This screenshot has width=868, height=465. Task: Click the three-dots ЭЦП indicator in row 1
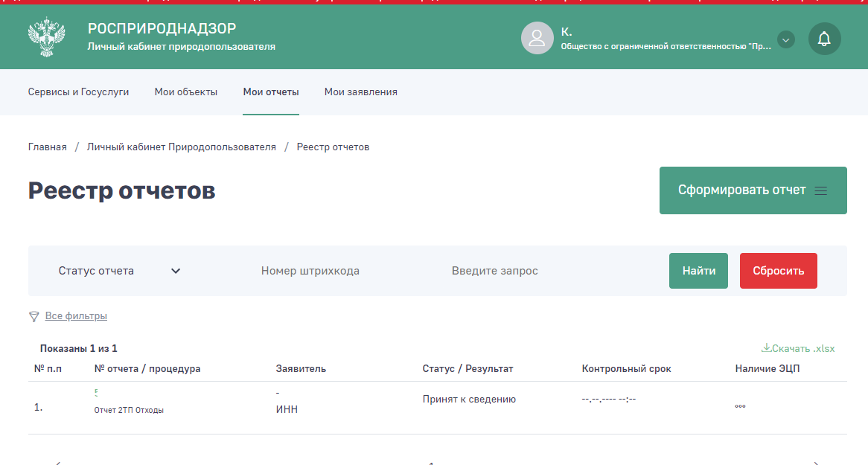pyautogui.click(x=740, y=407)
